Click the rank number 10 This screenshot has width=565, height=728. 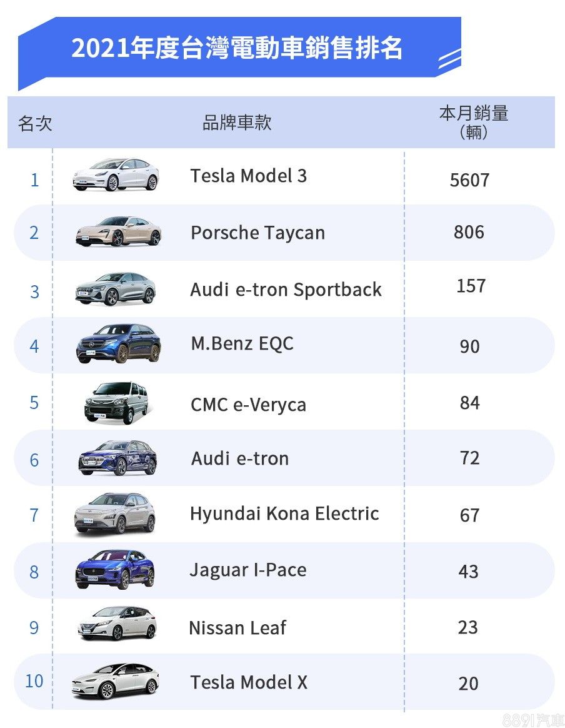coord(34,680)
